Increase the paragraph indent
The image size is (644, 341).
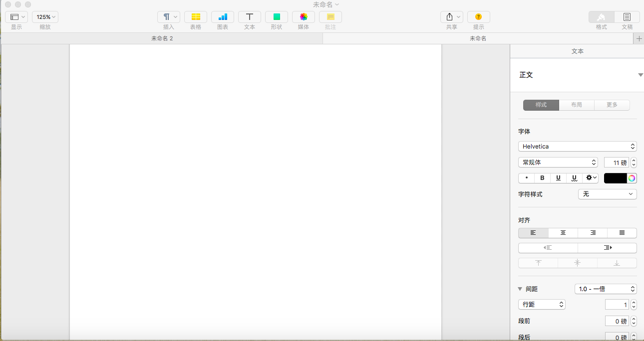pyautogui.click(x=607, y=248)
